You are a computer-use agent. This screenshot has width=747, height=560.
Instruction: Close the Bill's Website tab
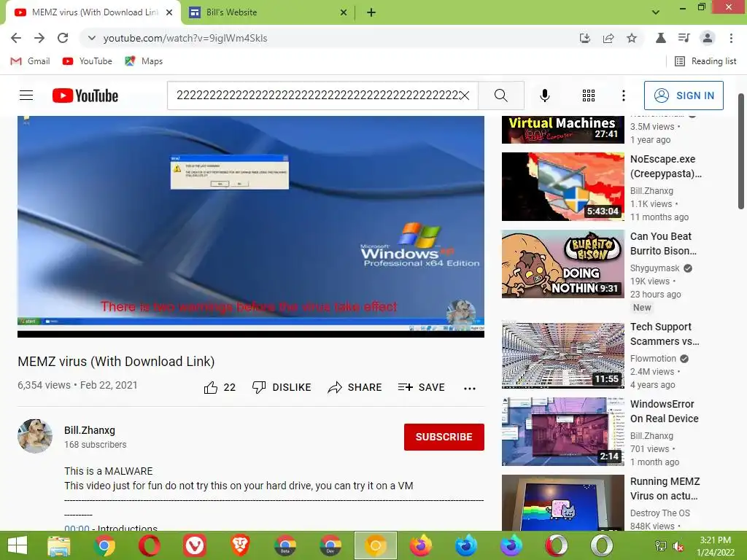pos(344,12)
